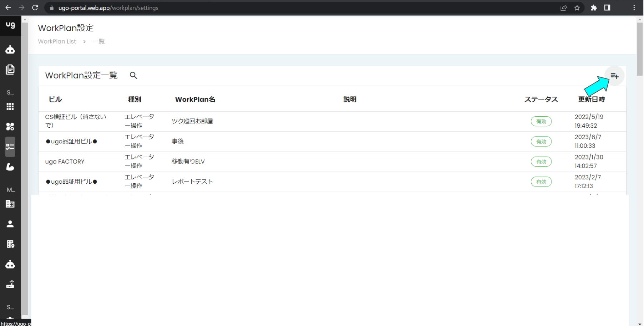Click 有効 status badge for 移動有りELV
The image size is (644, 326).
(x=541, y=162)
